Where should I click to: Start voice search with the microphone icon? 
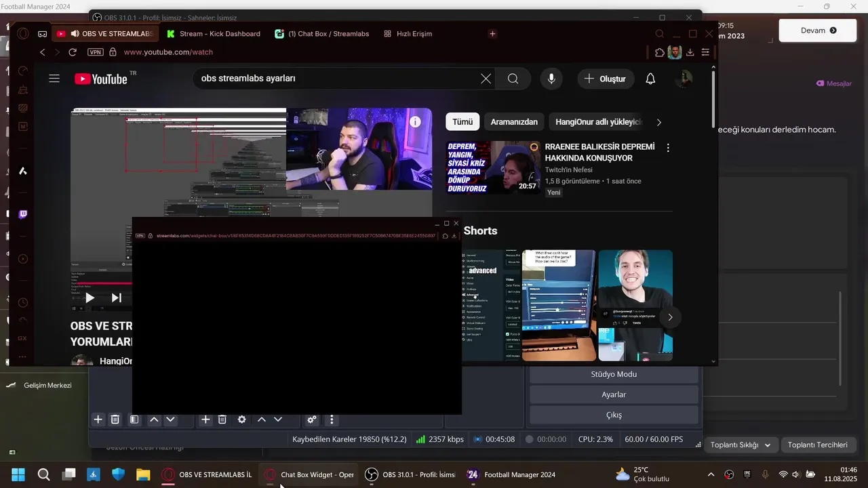[x=551, y=79]
